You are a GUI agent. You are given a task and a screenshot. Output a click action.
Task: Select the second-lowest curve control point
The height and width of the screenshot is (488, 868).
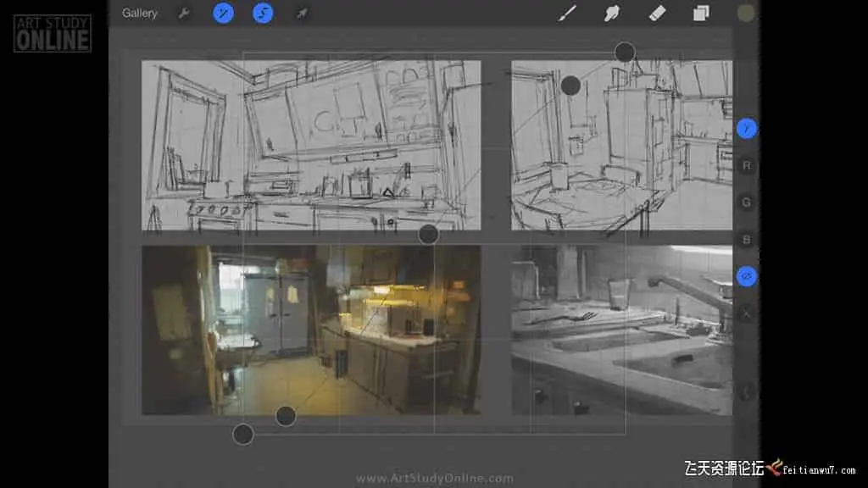tap(286, 416)
